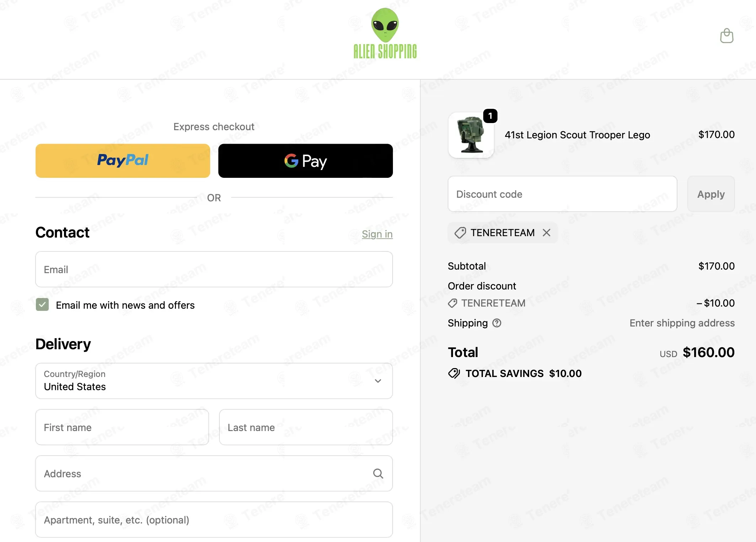Click the TENERETEAM discount tag chip
The height and width of the screenshot is (542, 756).
click(x=502, y=233)
